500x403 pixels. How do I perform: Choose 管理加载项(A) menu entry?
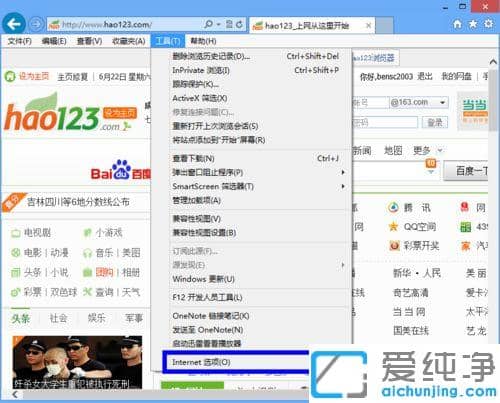click(x=256, y=200)
